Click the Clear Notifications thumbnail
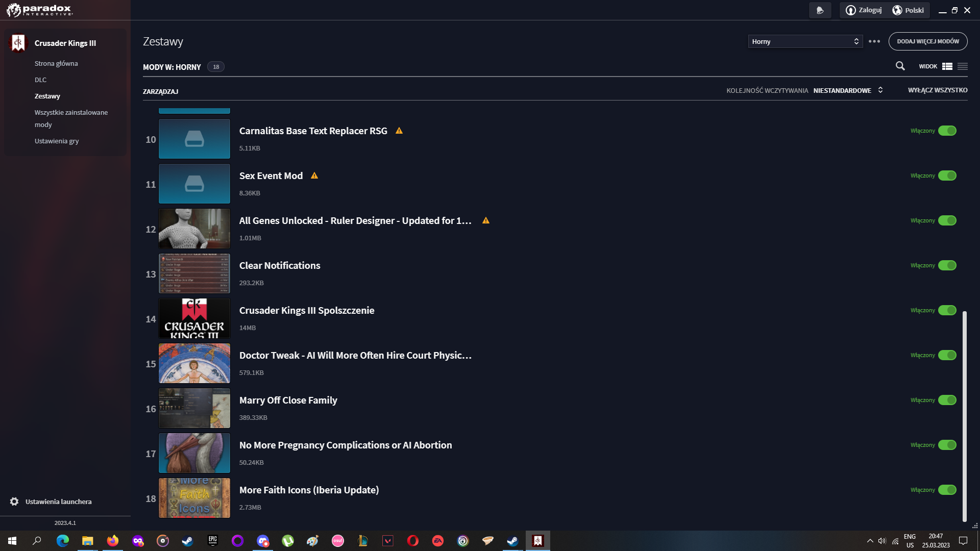 [194, 273]
